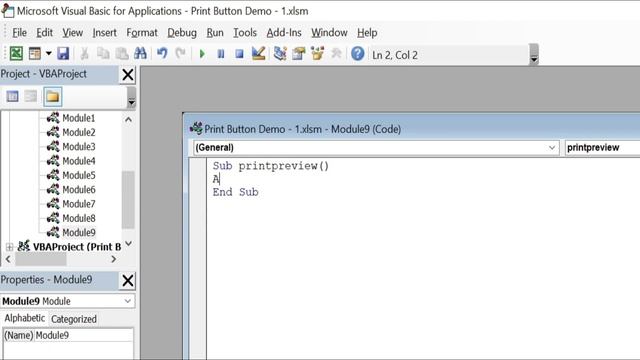
Task: Close the Project - VBAProject panel
Action: pos(128,75)
